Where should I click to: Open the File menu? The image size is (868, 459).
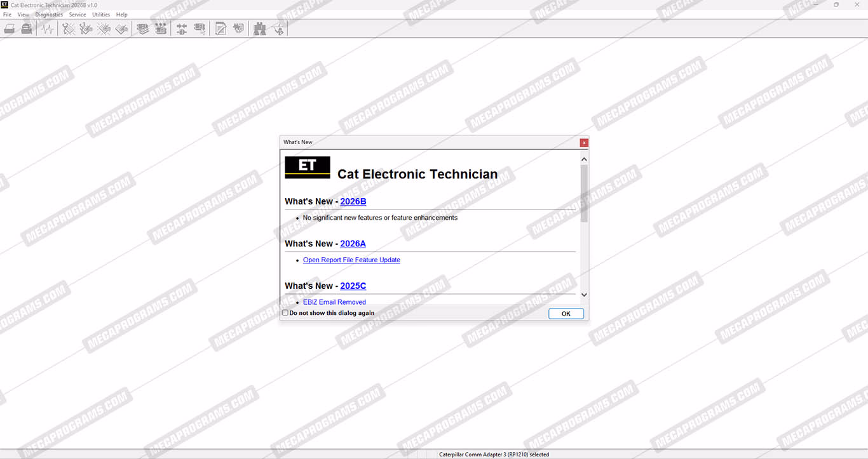point(8,15)
